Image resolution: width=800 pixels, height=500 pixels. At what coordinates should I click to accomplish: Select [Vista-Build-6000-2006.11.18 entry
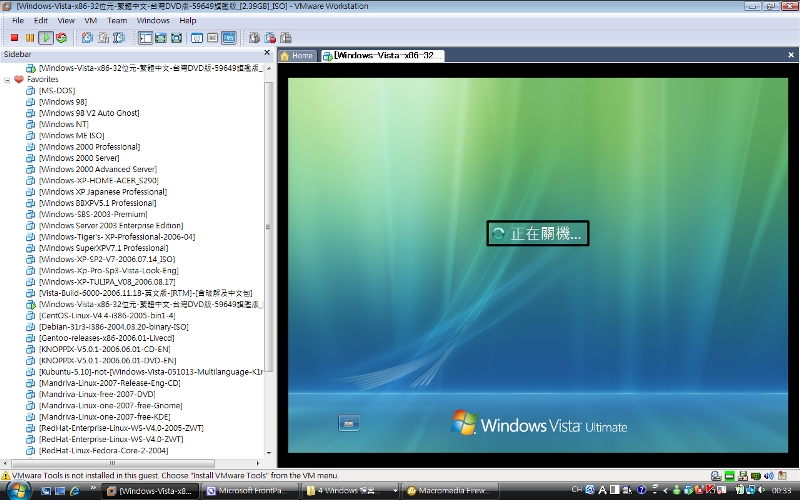[145, 293]
